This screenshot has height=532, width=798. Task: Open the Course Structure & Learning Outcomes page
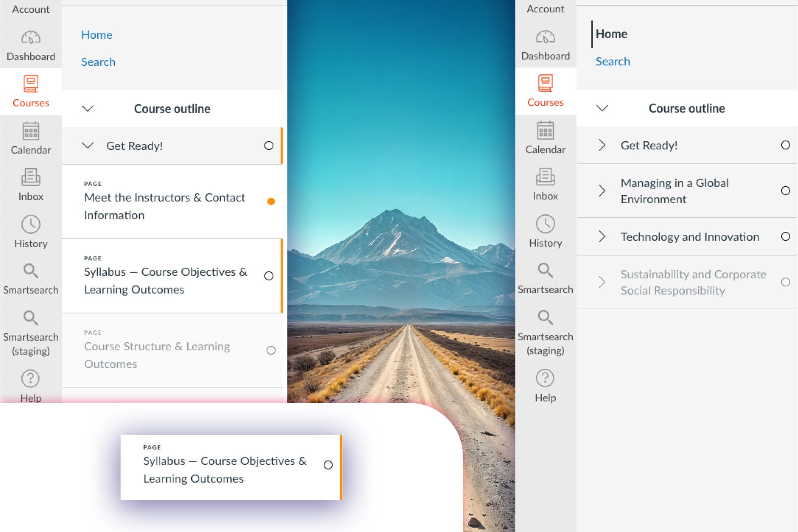coord(157,355)
